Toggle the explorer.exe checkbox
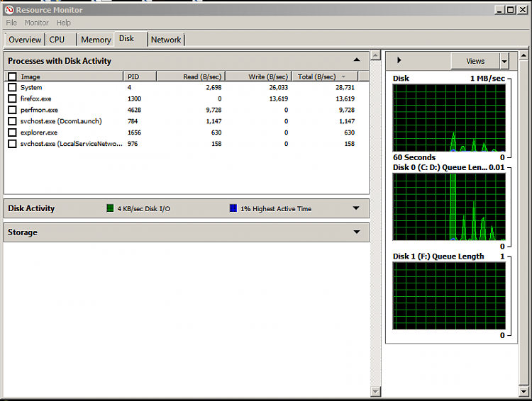 12,132
